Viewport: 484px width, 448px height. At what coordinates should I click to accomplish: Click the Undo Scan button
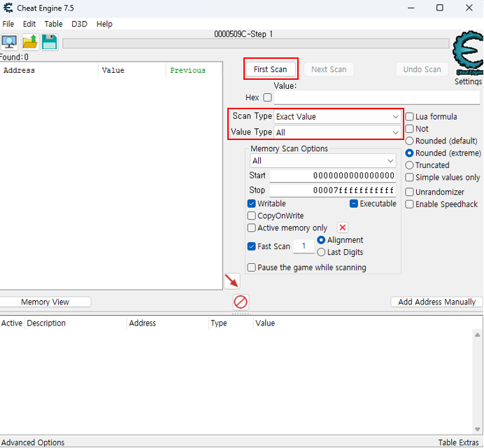[422, 69]
